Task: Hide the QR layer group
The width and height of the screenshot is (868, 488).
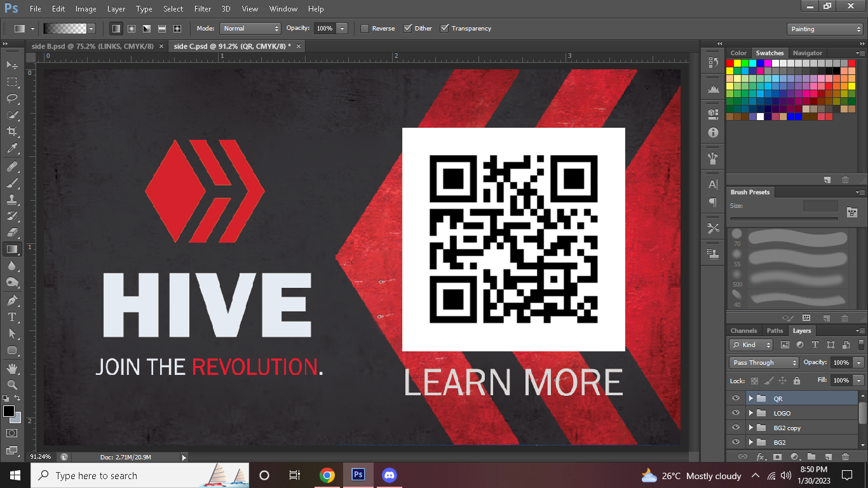Action: 736,398
